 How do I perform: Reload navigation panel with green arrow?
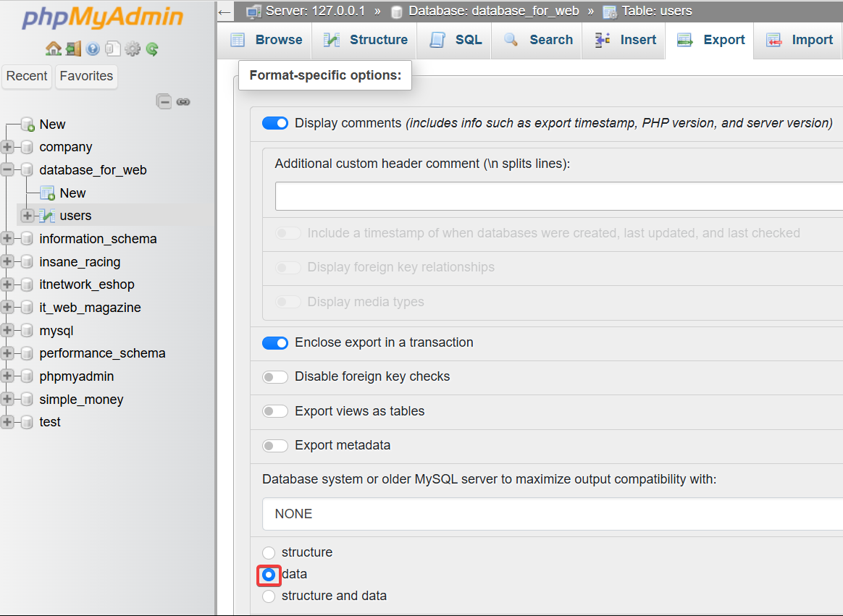pyautogui.click(x=151, y=49)
